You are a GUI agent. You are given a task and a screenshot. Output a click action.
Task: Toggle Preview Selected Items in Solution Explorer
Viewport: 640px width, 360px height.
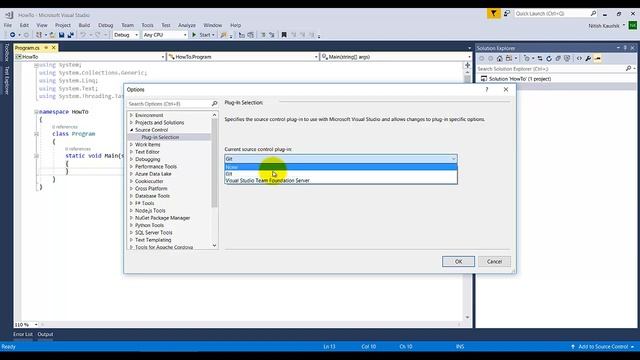[x=598, y=58]
